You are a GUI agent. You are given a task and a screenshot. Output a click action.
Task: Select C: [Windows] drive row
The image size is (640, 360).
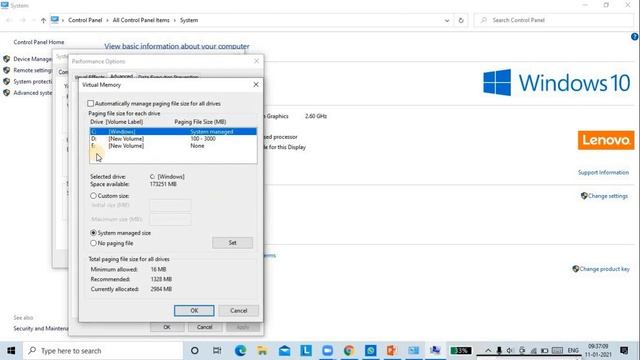pyautogui.click(x=173, y=131)
